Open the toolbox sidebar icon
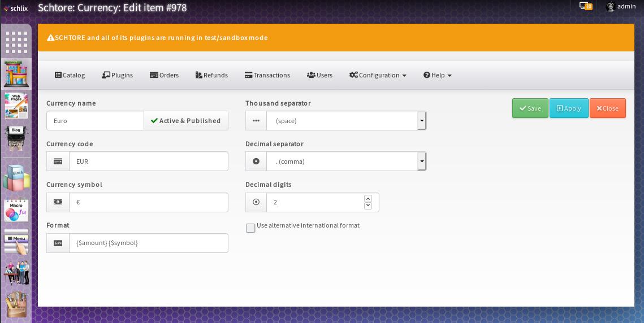The height and width of the screenshot is (323, 644). (16, 304)
